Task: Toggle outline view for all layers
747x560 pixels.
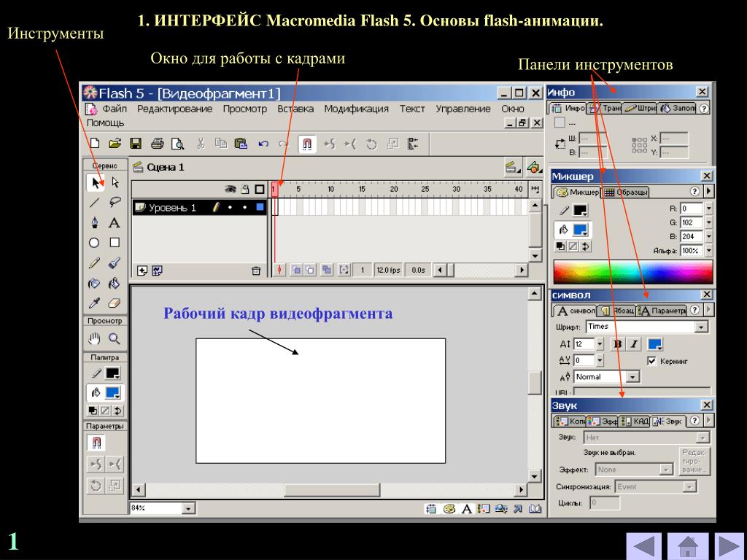Action: pos(260,189)
